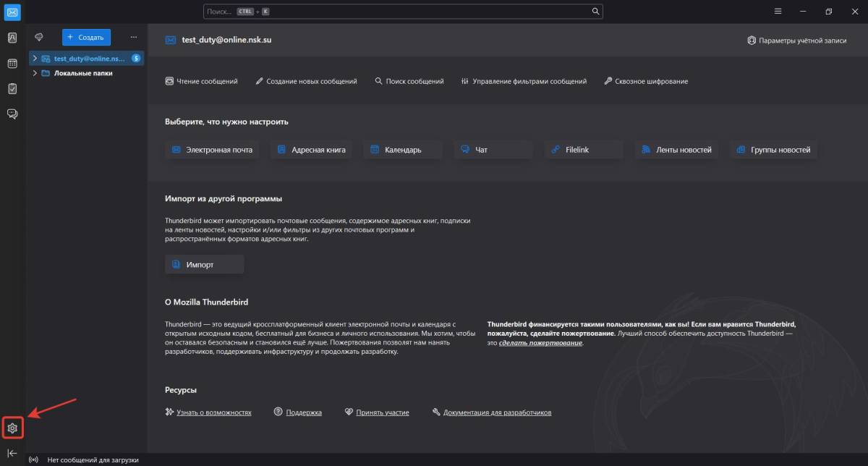Image resolution: width=868 pixels, height=466 pixels.
Task: Open the Calendar sidebar icon
Action: click(x=12, y=64)
